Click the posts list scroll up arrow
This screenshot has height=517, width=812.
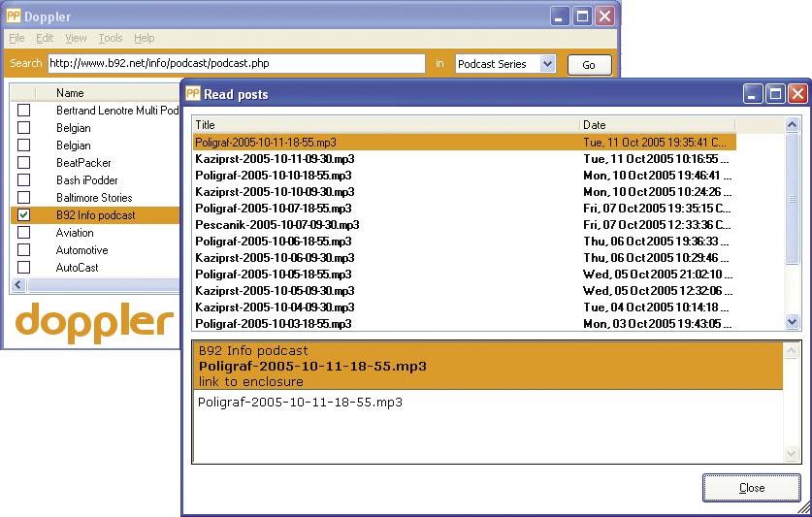point(792,124)
